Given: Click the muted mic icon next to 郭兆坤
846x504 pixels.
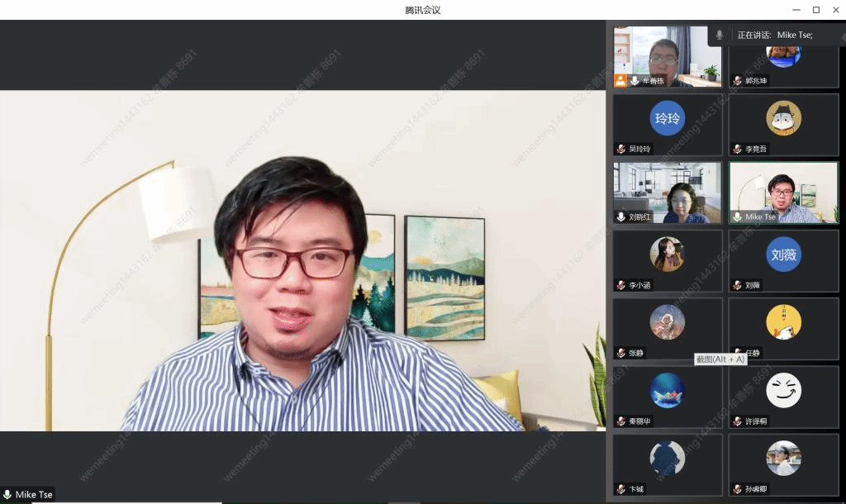Looking at the screenshot, I should click(737, 81).
